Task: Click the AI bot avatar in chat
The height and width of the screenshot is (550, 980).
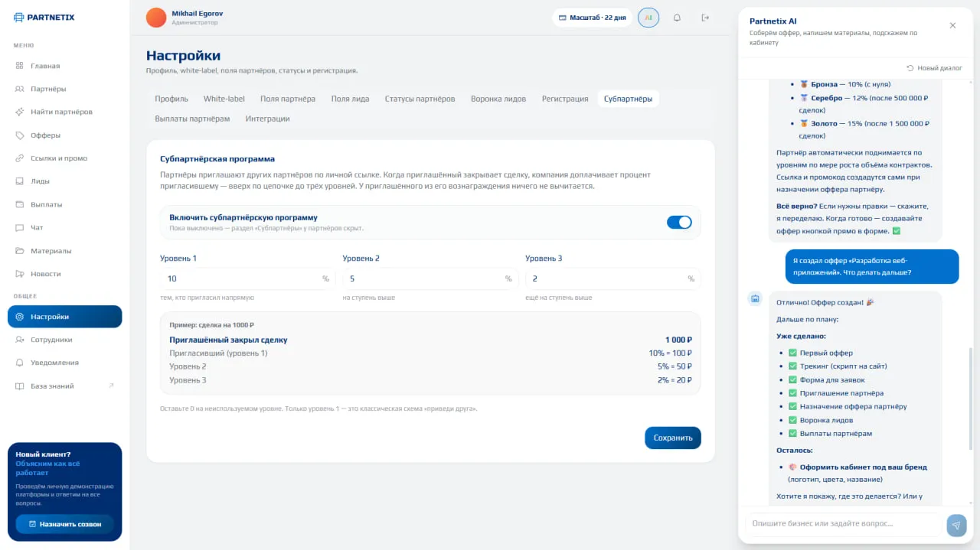Action: 755,298
